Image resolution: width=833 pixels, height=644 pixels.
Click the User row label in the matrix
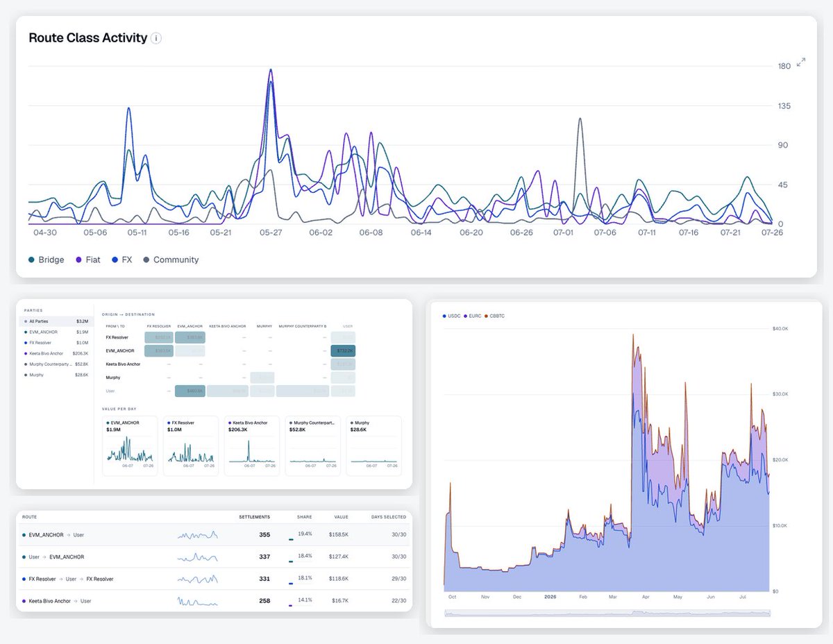pyautogui.click(x=110, y=391)
